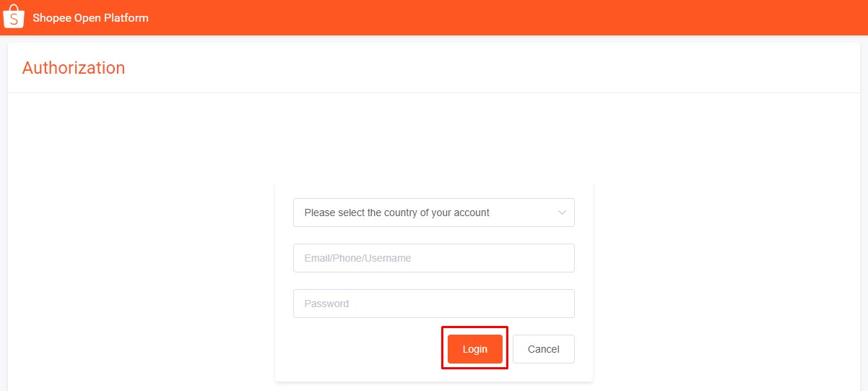The image size is (868, 391).
Task: Expand the 'Please select the country' combo box
Action: pos(433,212)
